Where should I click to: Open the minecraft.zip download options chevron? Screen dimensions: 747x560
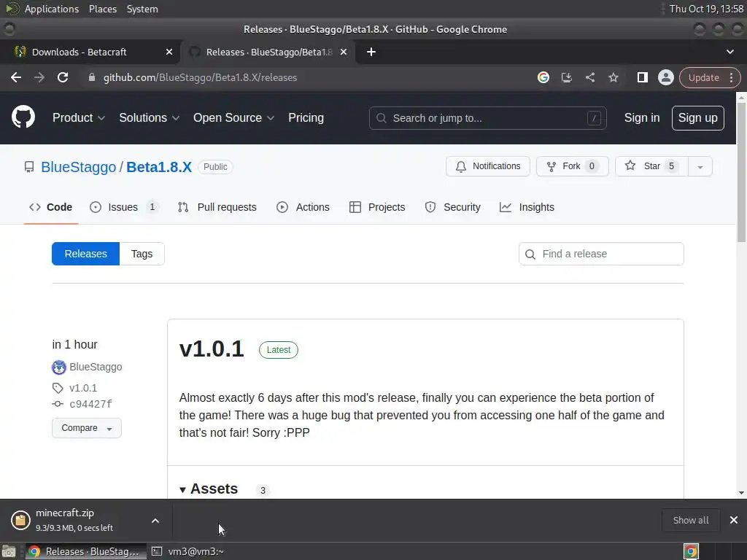coord(155,521)
